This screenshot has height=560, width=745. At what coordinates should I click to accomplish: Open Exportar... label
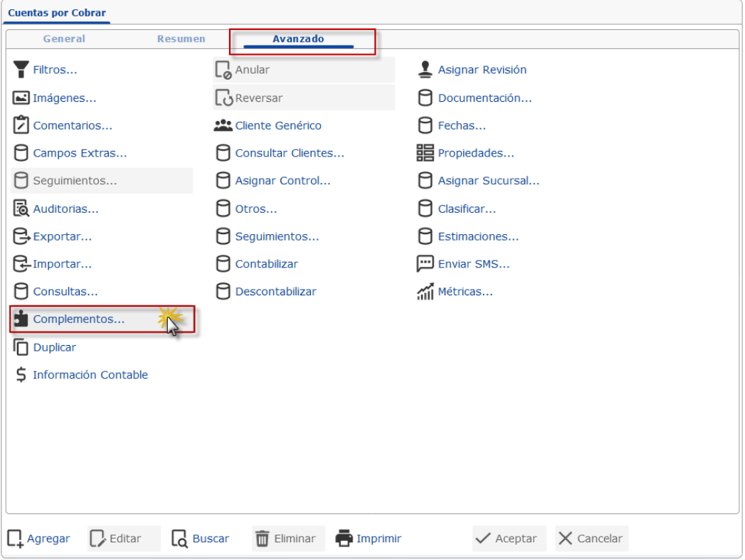point(62,236)
